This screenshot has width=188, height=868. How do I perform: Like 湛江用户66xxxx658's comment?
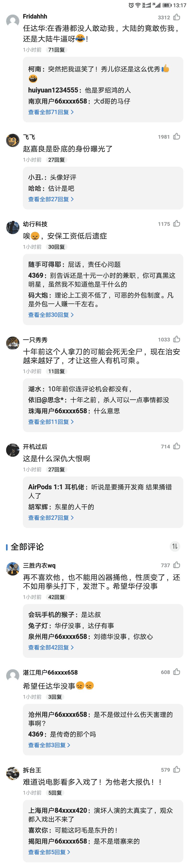point(177,672)
